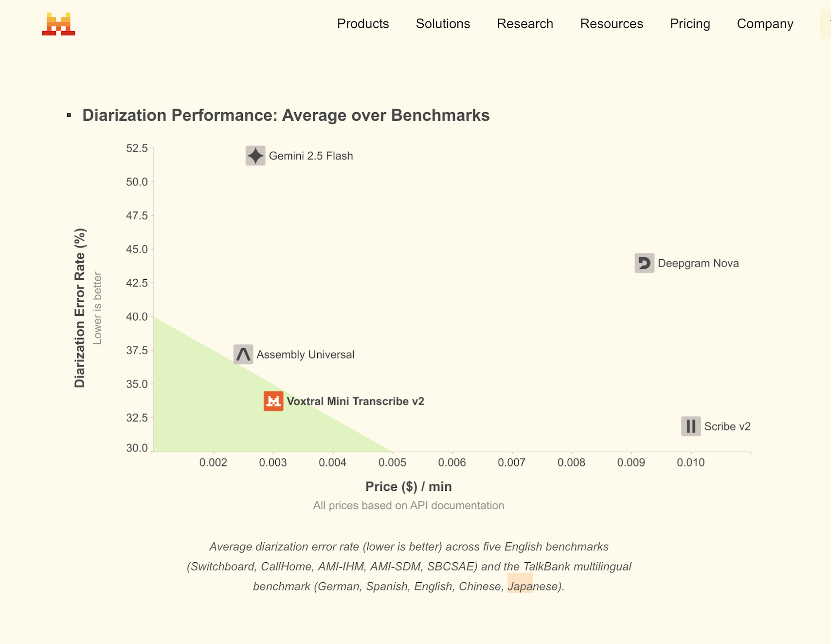Click the Deepgram Nova text label

(698, 263)
